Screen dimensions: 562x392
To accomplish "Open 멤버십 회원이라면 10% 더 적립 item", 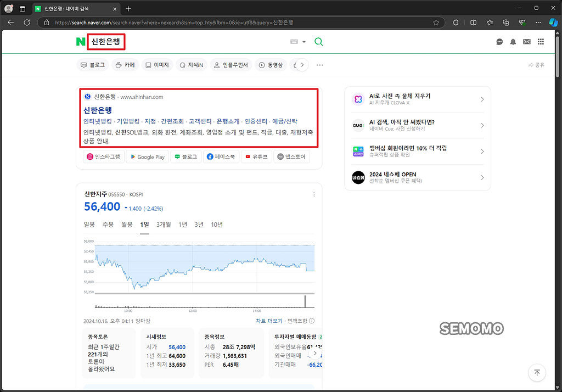I will pyautogui.click(x=418, y=152).
